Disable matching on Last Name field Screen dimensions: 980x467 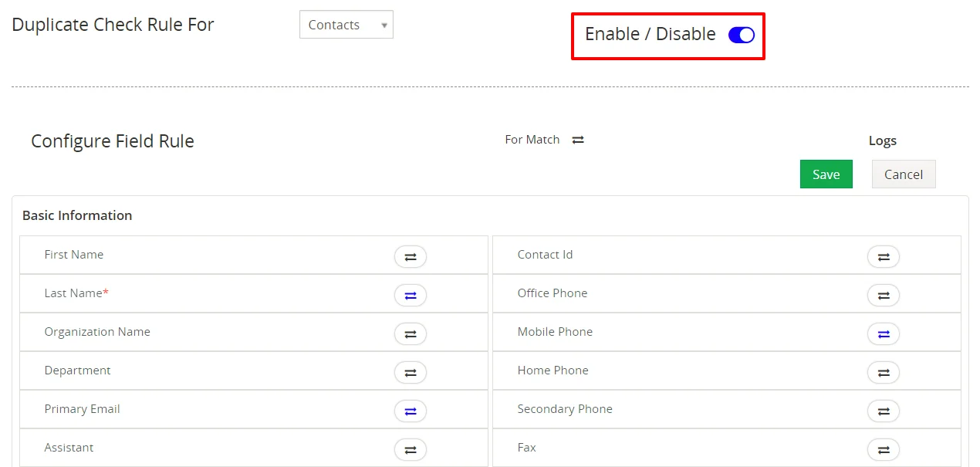(x=411, y=296)
